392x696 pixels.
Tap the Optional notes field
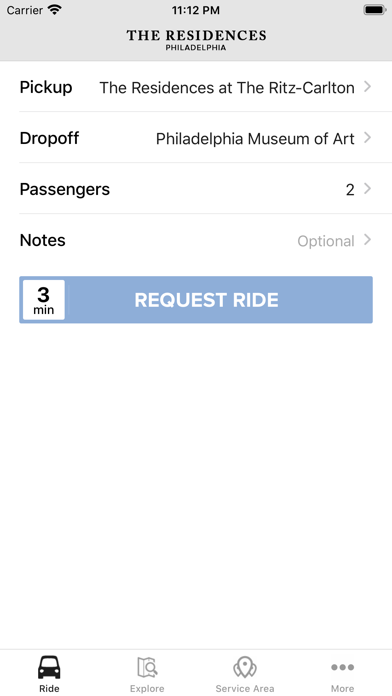point(326,241)
